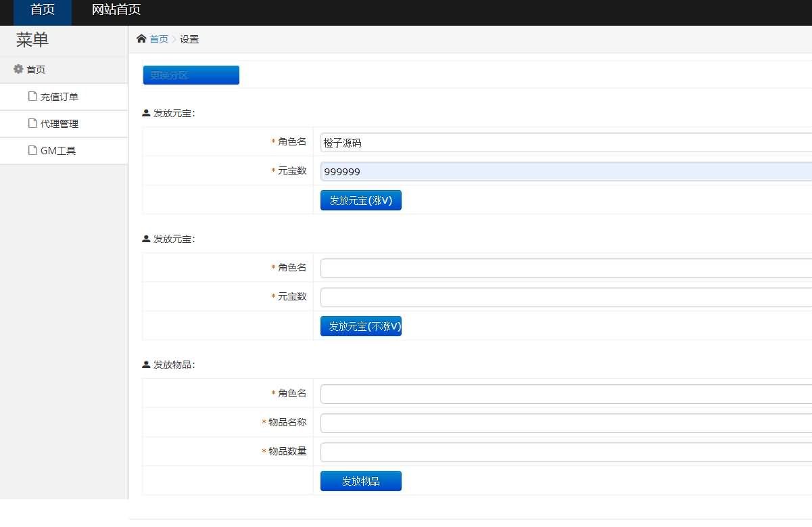812x527 pixels.
Task: Click the 发放元宝(不涨V) button
Action: pyautogui.click(x=361, y=326)
